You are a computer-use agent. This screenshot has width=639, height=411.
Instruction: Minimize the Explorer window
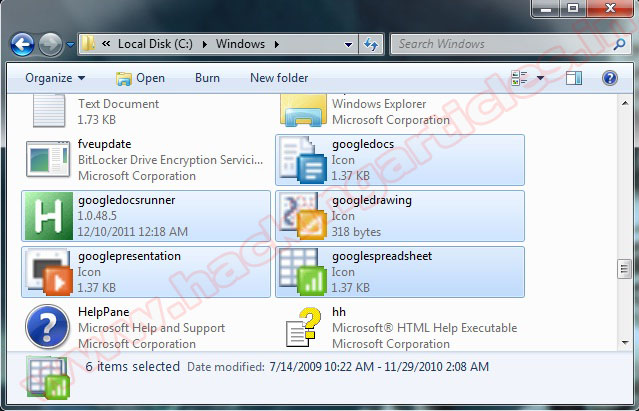click(546, 8)
